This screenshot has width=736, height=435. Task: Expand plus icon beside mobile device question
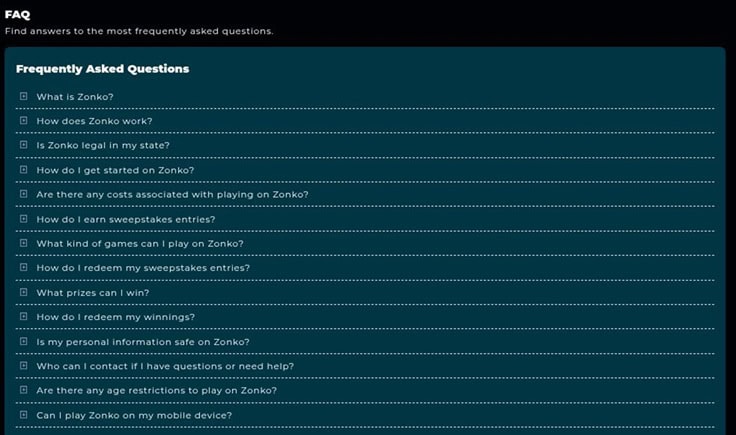(x=23, y=414)
